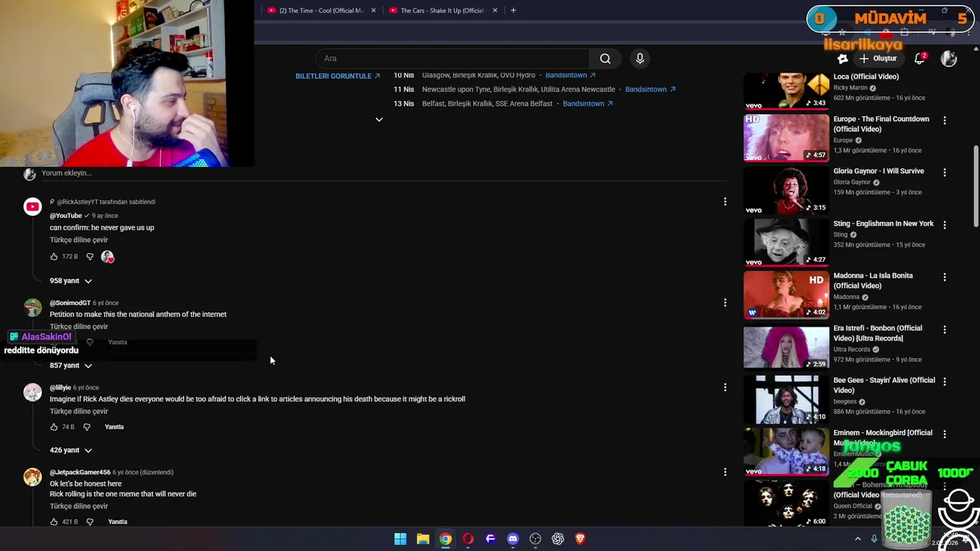Open the Windows Start menu

[400, 539]
